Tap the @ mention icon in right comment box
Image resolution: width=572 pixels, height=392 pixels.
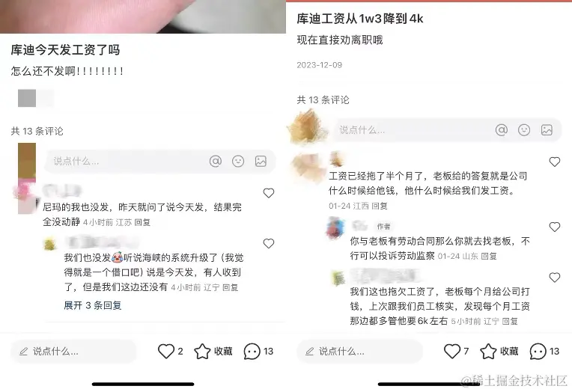click(501, 130)
